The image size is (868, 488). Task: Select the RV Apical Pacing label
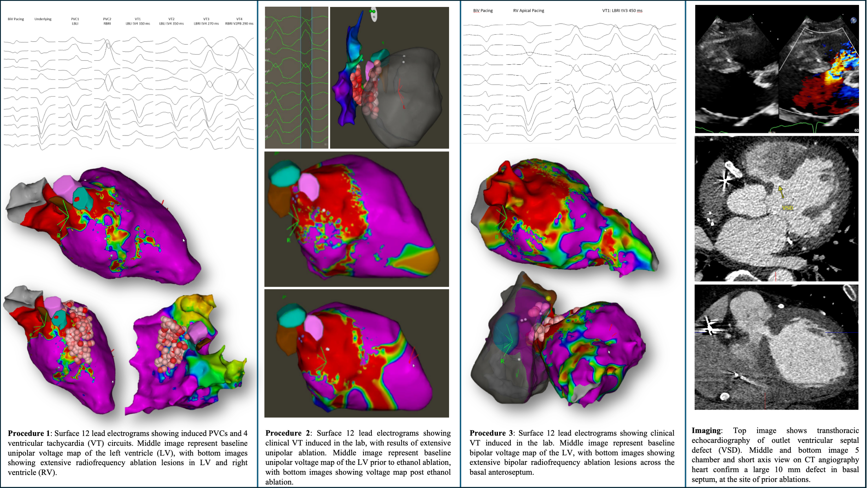click(x=528, y=11)
